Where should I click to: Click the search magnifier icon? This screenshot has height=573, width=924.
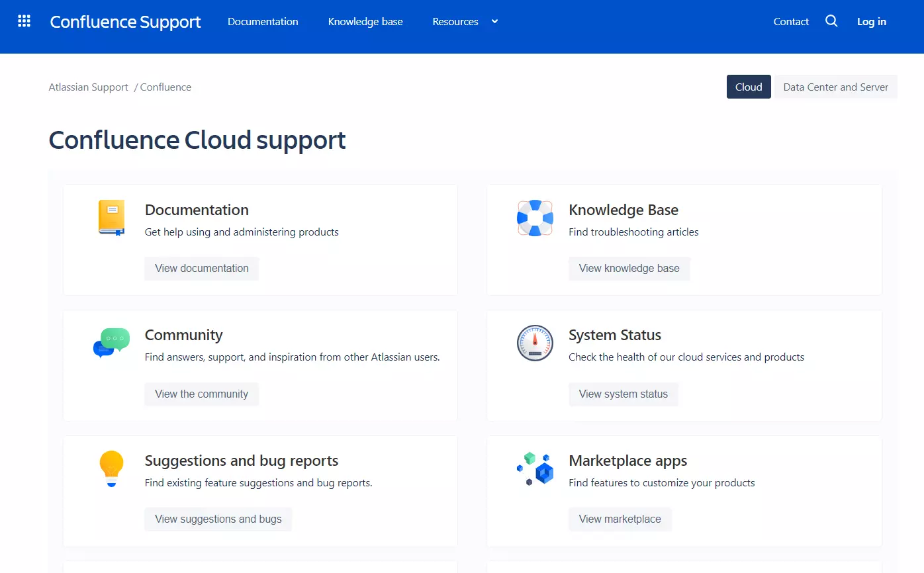pos(831,21)
